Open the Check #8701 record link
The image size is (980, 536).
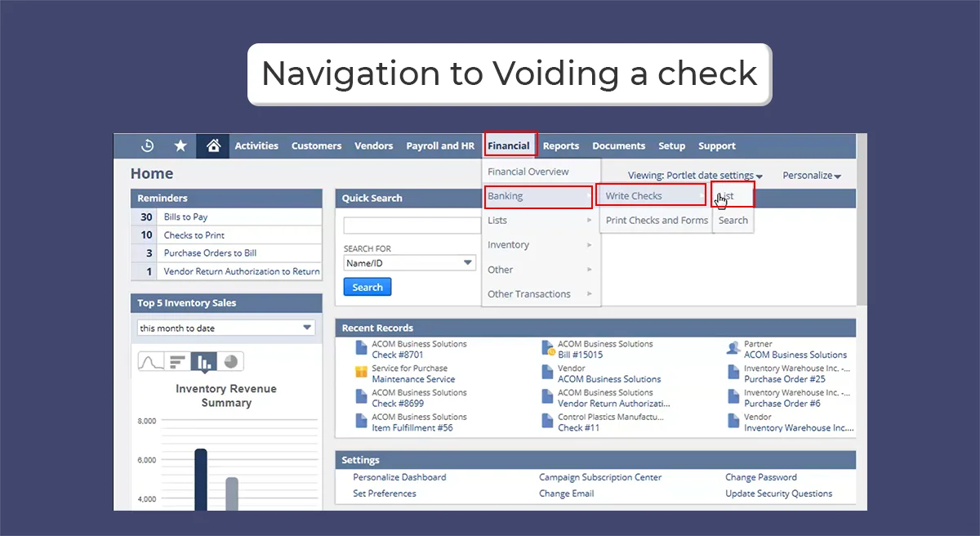tap(398, 355)
